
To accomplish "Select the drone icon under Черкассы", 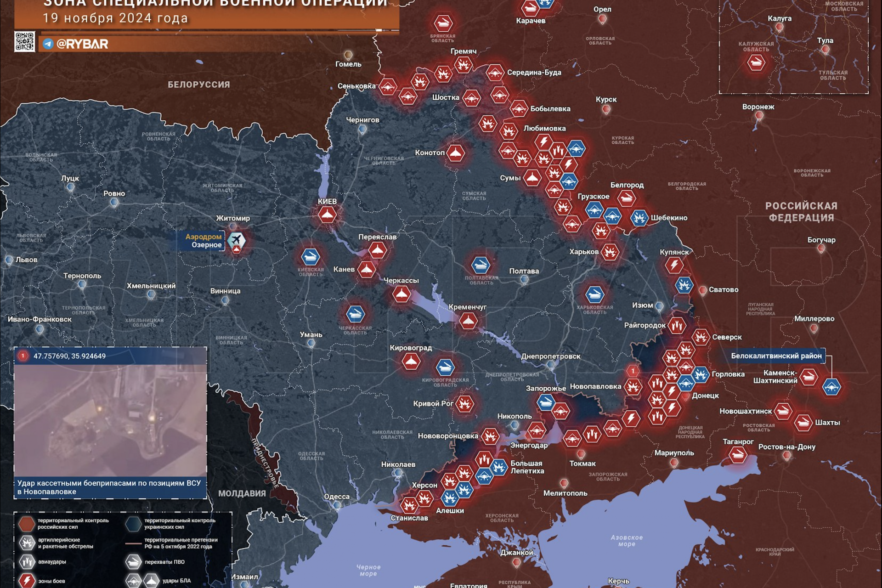I will [401, 294].
